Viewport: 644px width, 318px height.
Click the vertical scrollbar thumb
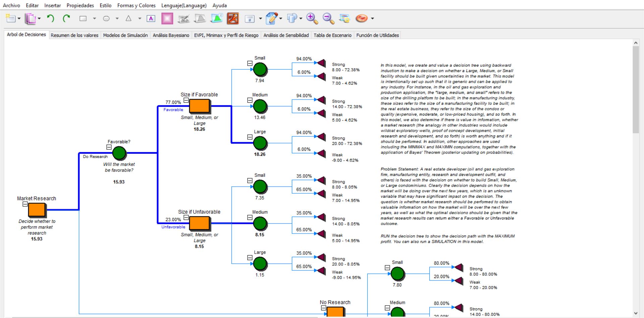pos(636,90)
